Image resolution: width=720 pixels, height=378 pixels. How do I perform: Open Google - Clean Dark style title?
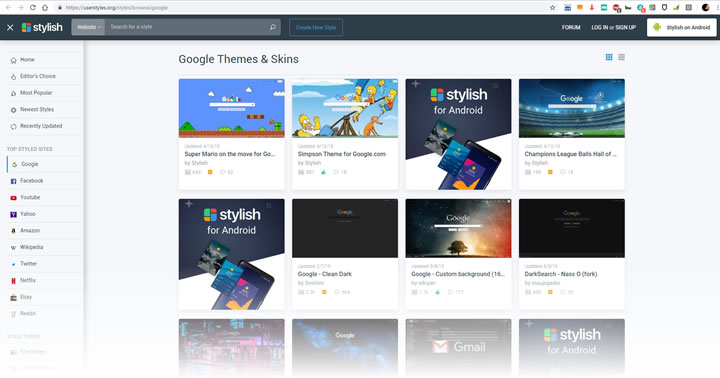(x=325, y=274)
